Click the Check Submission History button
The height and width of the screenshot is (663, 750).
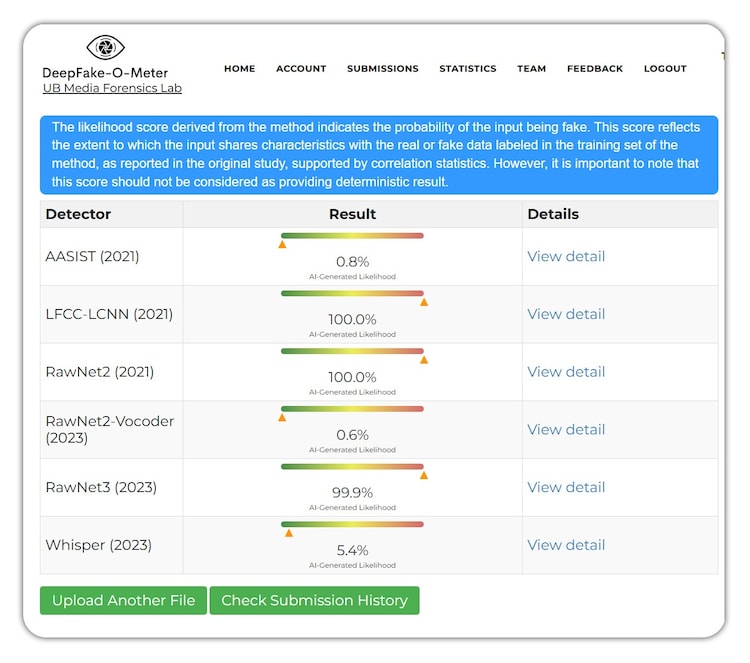point(314,600)
